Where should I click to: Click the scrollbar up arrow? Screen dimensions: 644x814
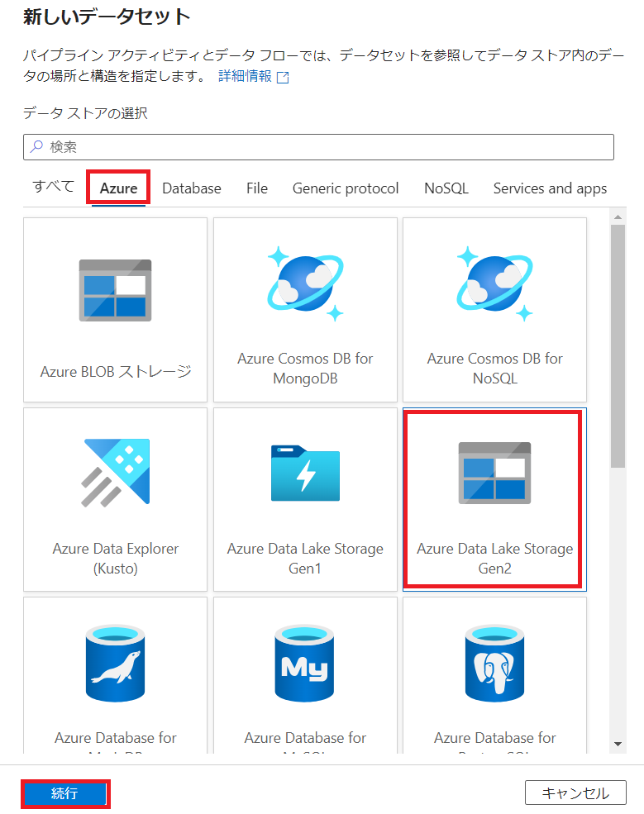[618, 217]
